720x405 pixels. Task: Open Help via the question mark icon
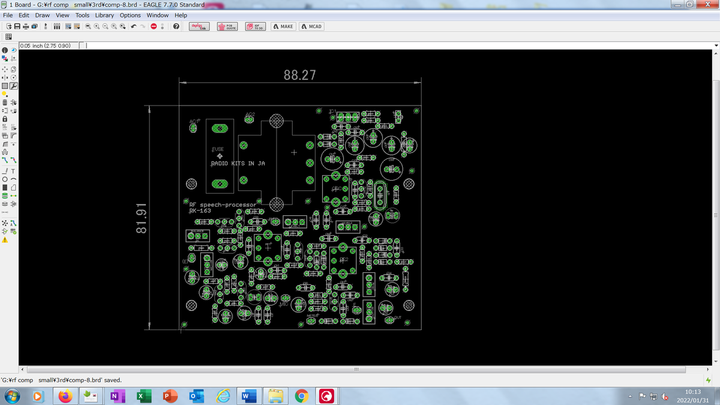point(176,26)
